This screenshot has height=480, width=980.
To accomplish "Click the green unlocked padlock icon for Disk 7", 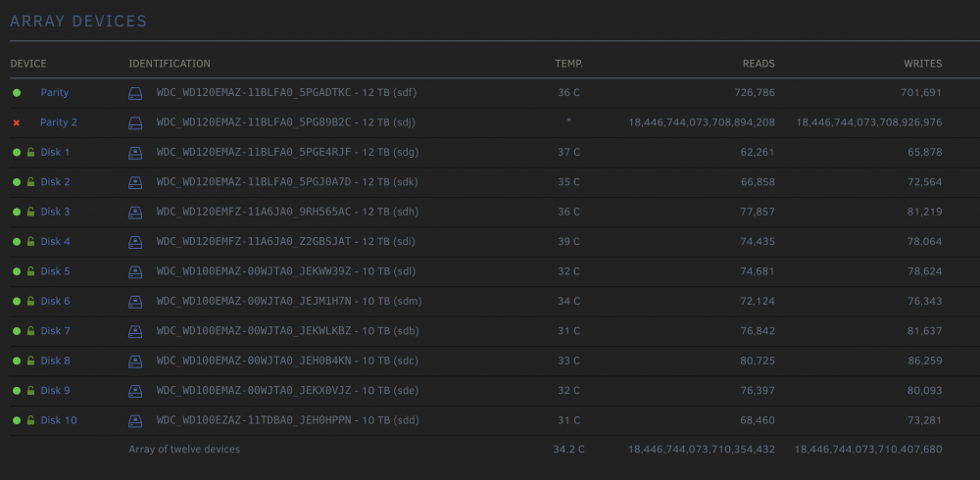I will [x=30, y=331].
